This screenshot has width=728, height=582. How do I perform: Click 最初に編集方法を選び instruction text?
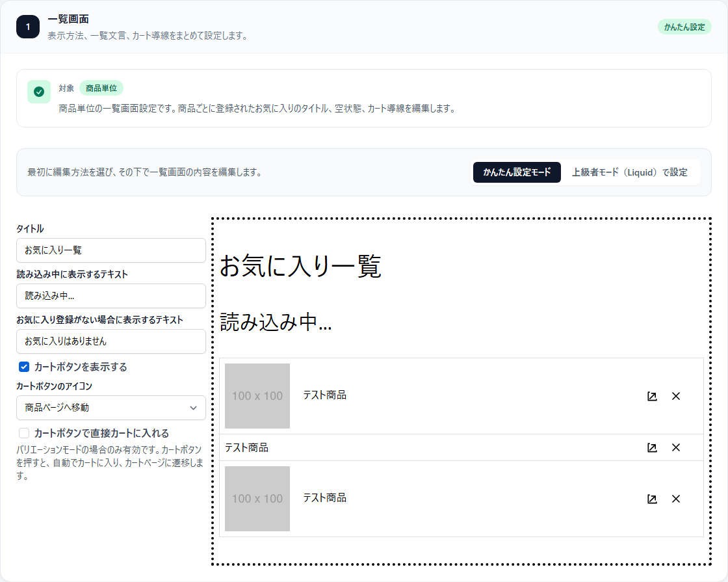tap(144, 172)
